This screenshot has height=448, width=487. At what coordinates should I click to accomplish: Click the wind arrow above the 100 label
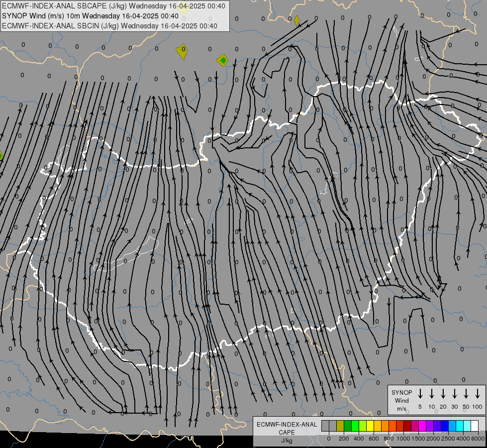click(478, 394)
